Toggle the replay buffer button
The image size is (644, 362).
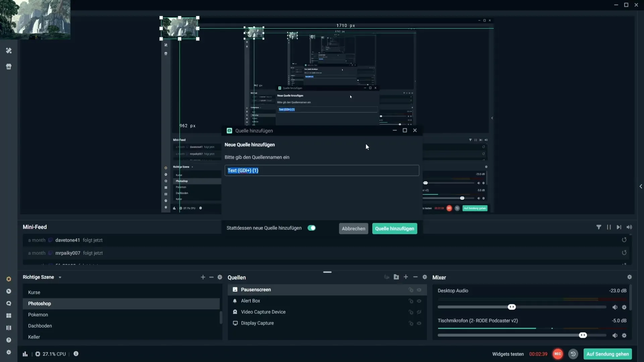tap(573, 354)
